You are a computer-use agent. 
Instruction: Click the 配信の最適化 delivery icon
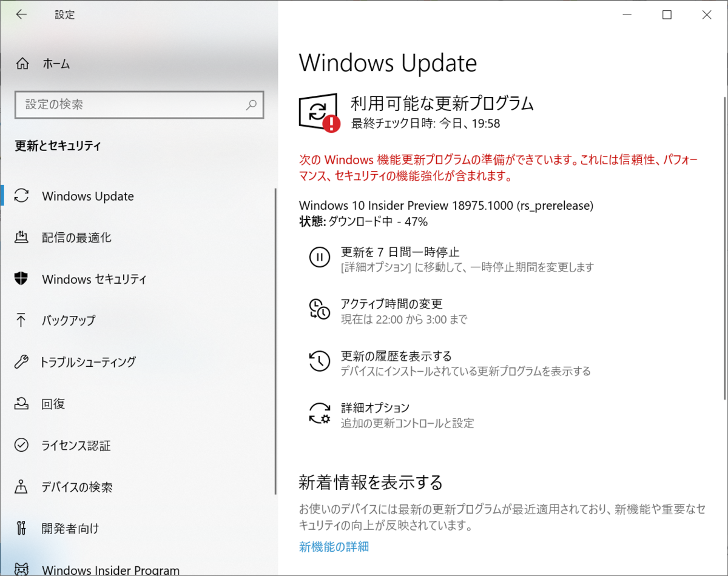(x=21, y=238)
